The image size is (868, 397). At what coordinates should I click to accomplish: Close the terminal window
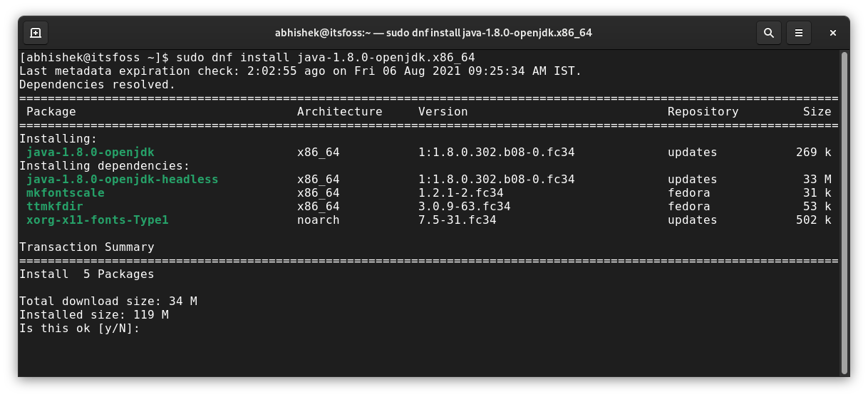point(832,33)
